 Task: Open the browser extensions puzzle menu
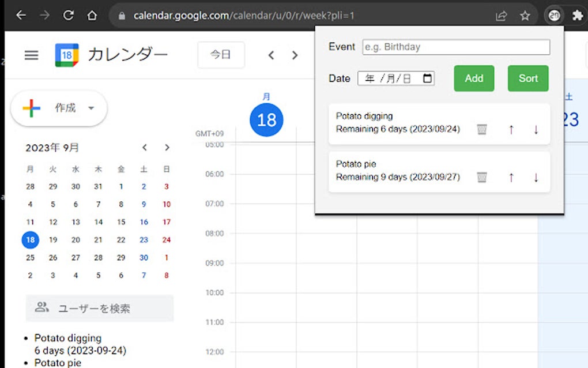(x=577, y=16)
